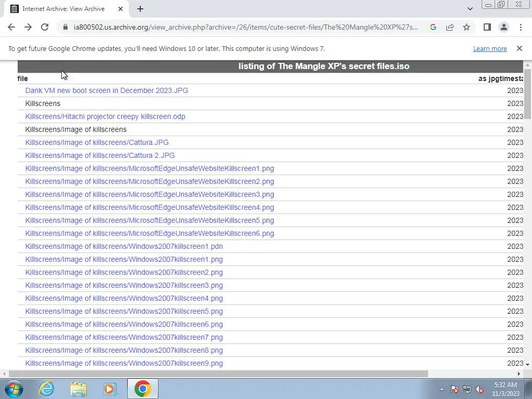Viewport: 532px width, 399px height.
Task: Go forward to the next page
Action: [x=28, y=27]
